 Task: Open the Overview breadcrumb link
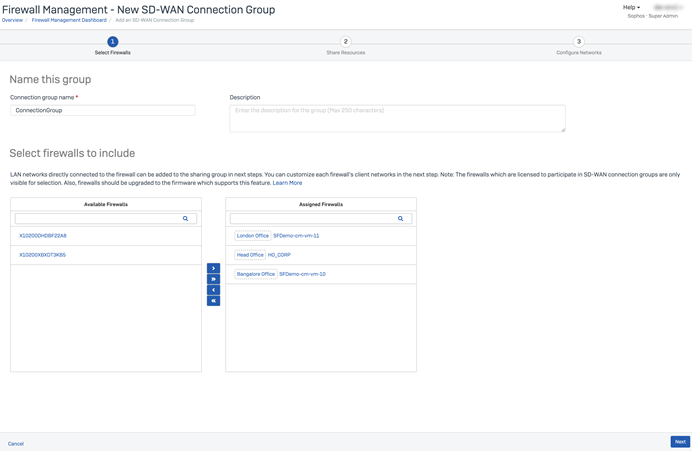(x=12, y=20)
